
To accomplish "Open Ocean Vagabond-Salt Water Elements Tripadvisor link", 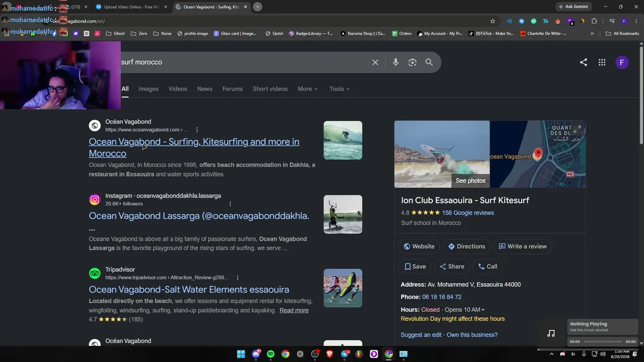I will click(x=189, y=290).
